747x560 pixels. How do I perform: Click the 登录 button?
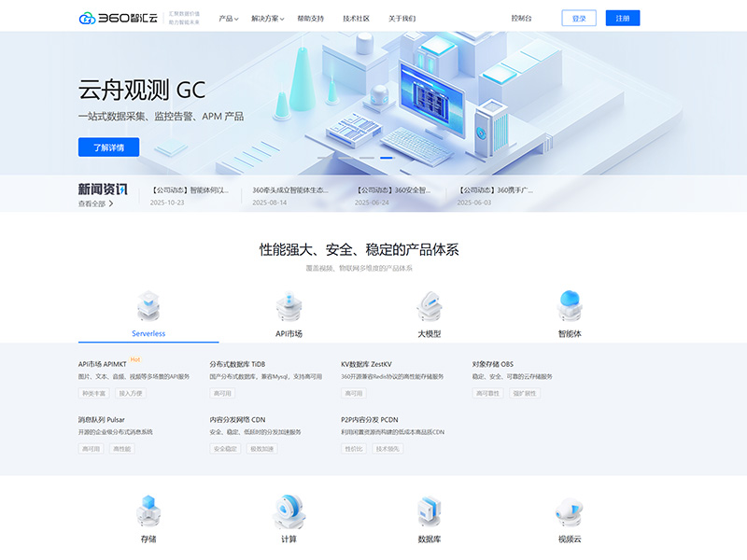coord(580,17)
